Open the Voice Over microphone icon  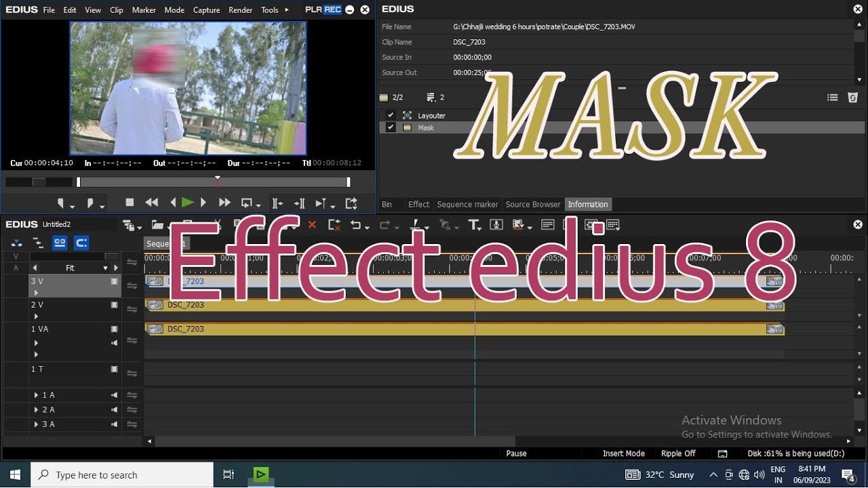[x=496, y=224]
